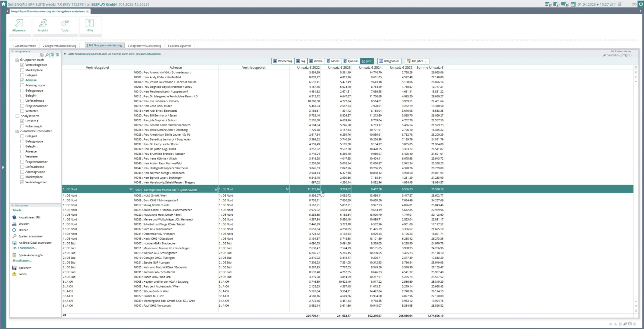Viewport: 644px width, 329px height.
Task: Click the Speichern disk icon
Action: (x=14, y=268)
